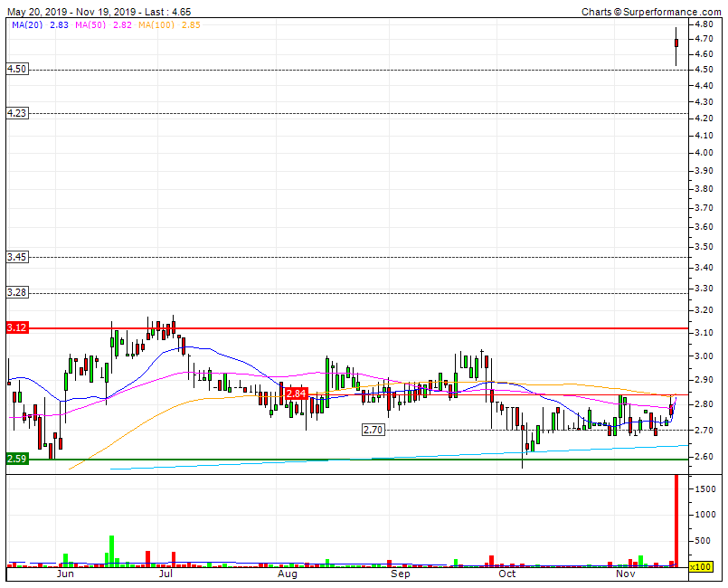Click the boxed 4.50 level label
The image size is (728, 588).
16,70
